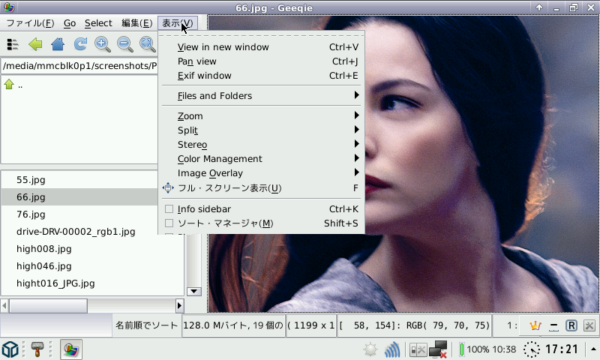This screenshot has height=360, width=600.
Task: Toggle the ソート・マネージャ checkbox
Action: (x=169, y=223)
